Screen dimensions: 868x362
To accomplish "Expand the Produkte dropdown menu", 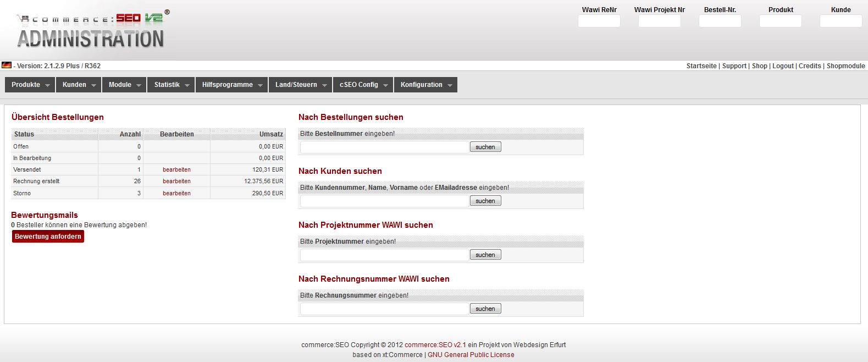I will point(31,85).
